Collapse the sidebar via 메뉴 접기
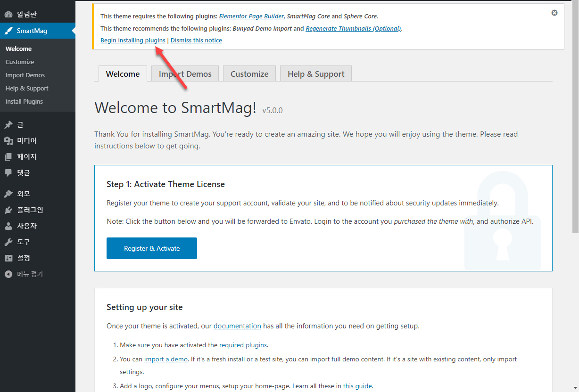This screenshot has width=579, height=392. (x=38, y=274)
